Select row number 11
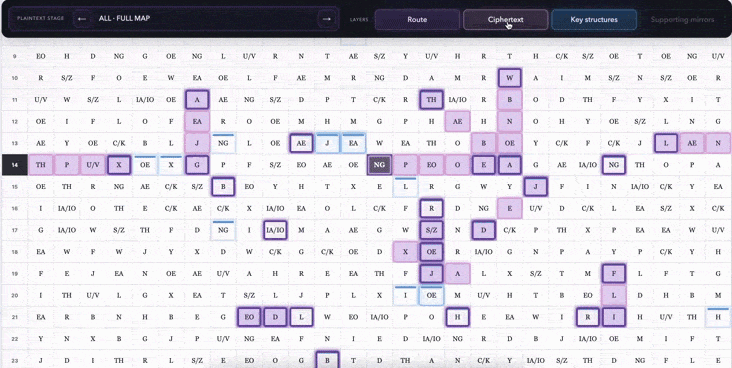Screen dimensions: 732x368 [x=14, y=100]
